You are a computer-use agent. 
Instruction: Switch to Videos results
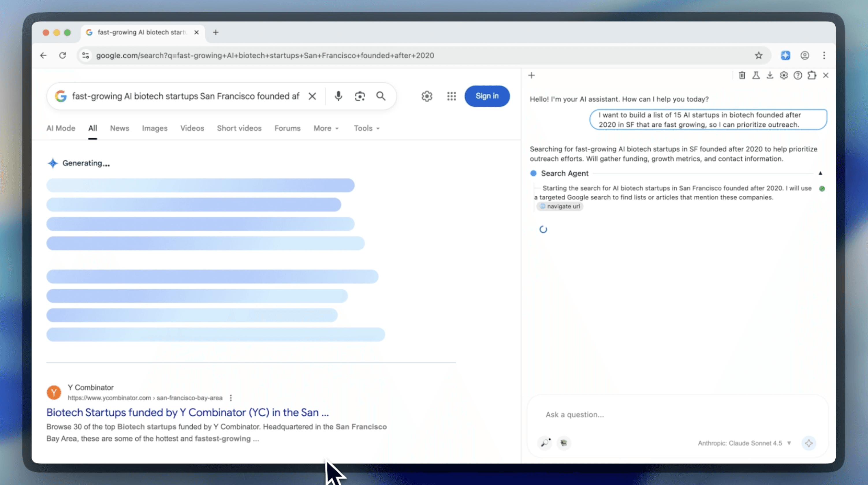tap(192, 128)
